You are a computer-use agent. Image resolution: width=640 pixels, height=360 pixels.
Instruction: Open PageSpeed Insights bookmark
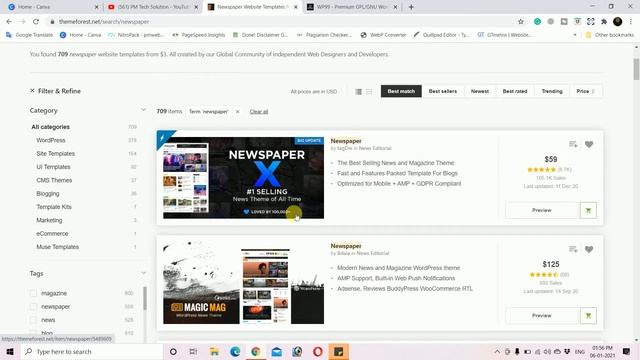[x=199, y=35]
